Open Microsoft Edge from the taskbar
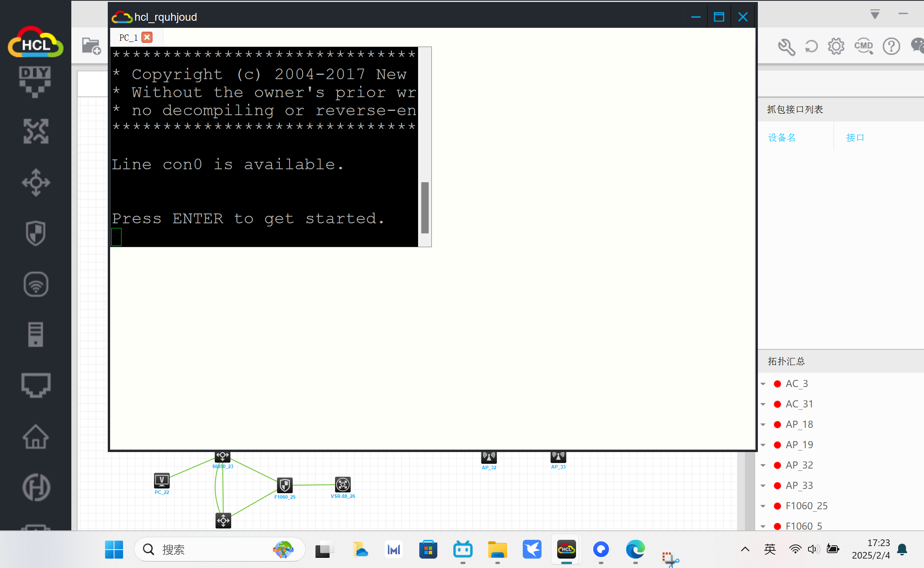The height and width of the screenshot is (568, 924). click(x=635, y=550)
